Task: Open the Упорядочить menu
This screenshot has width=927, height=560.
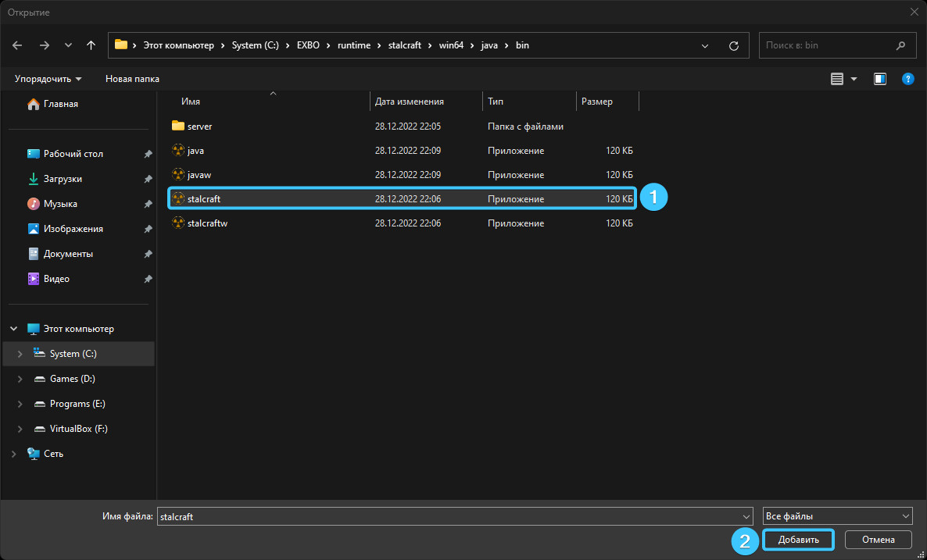Action: pyautogui.click(x=48, y=79)
